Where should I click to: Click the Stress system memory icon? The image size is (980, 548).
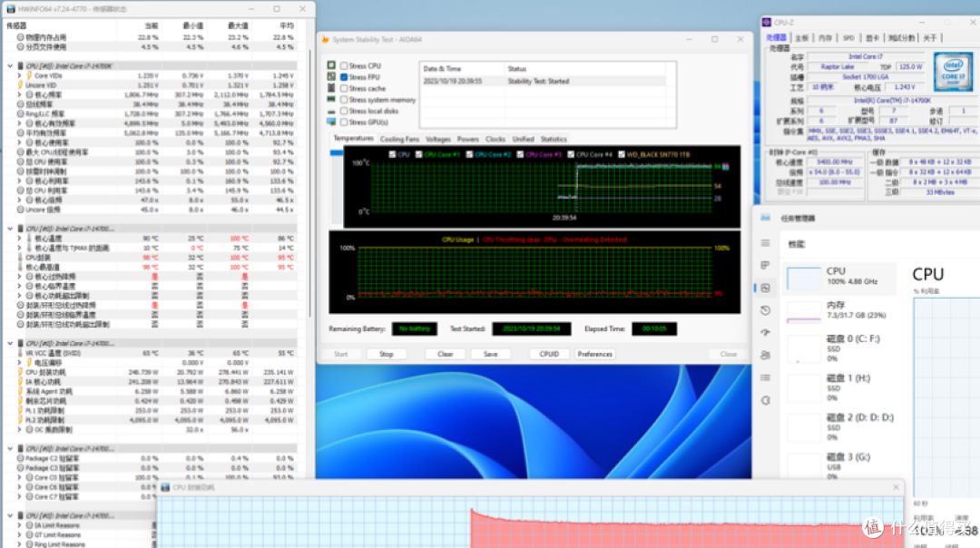pos(331,100)
